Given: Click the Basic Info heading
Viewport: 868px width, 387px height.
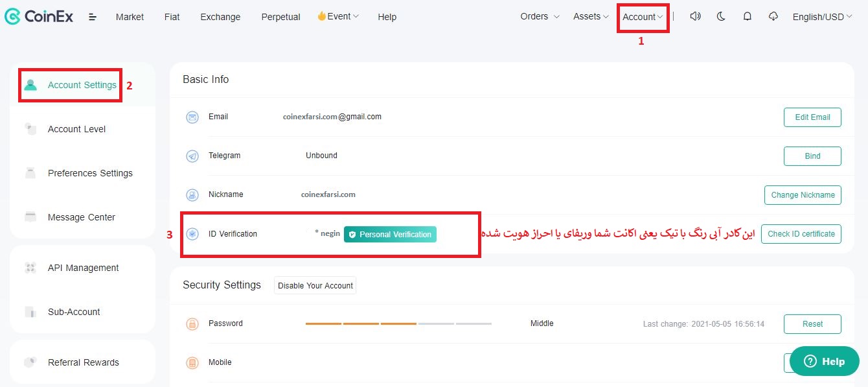Looking at the screenshot, I should click(x=206, y=79).
